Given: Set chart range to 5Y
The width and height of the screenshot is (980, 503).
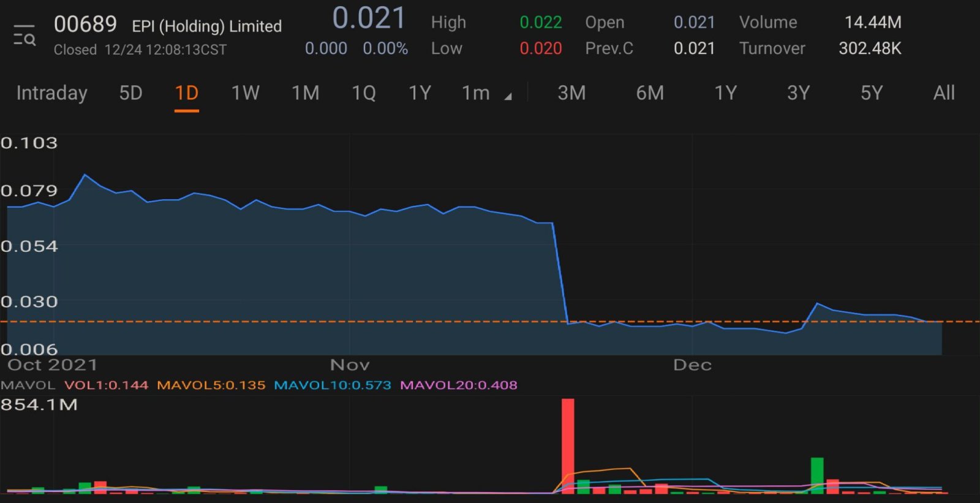Looking at the screenshot, I should (x=872, y=93).
